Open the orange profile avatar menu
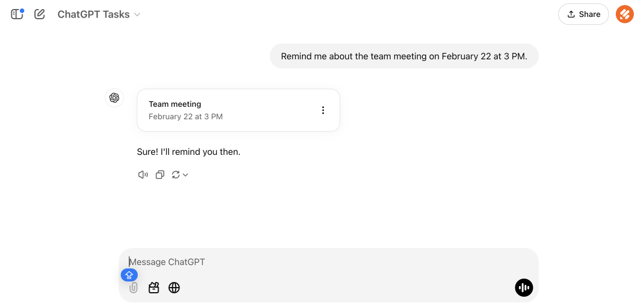The width and height of the screenshot is (644, 308). [x=624, y=14]
